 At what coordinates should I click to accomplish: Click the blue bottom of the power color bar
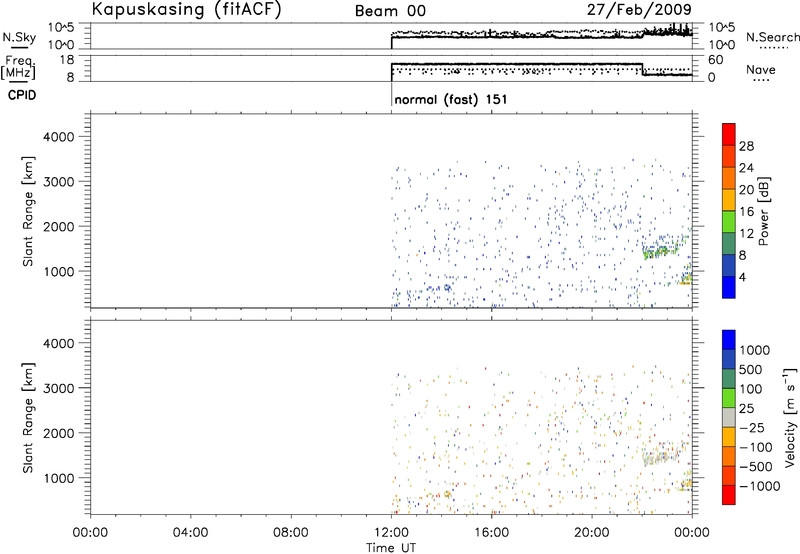[729, 287]
